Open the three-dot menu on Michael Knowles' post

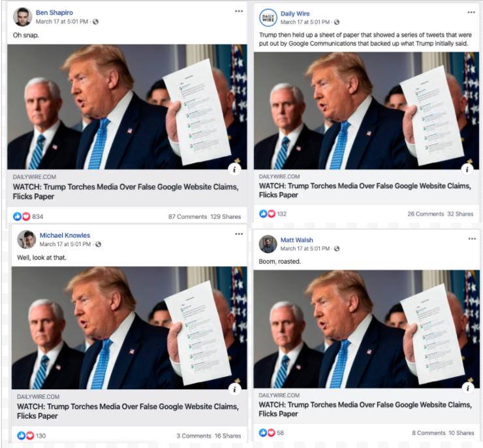point(239,234)
